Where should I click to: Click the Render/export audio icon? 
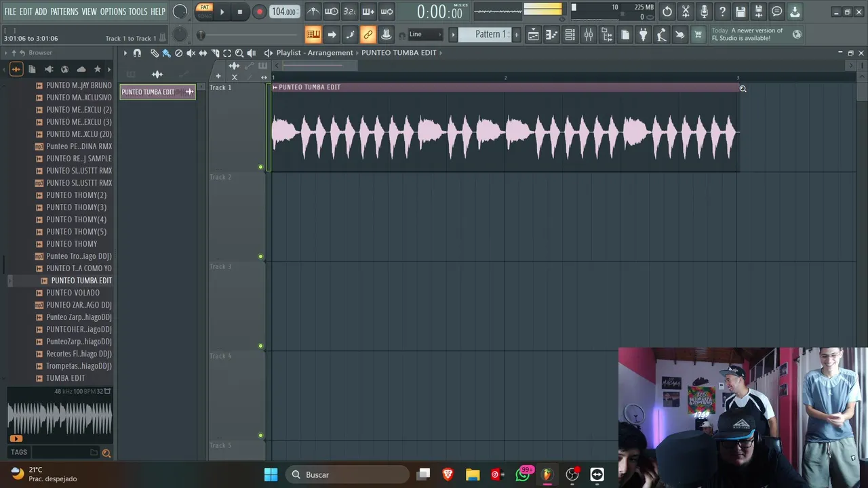(759, 12)
